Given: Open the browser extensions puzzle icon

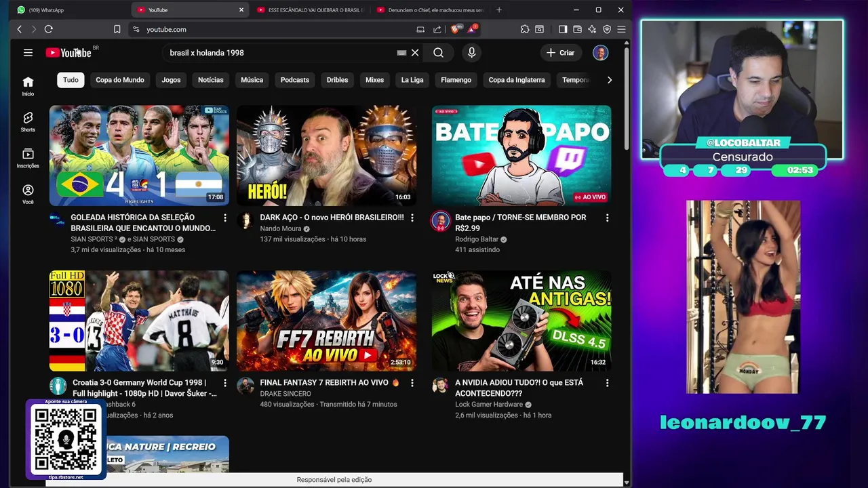Looking at the screenshot, I should pos(525,29).
